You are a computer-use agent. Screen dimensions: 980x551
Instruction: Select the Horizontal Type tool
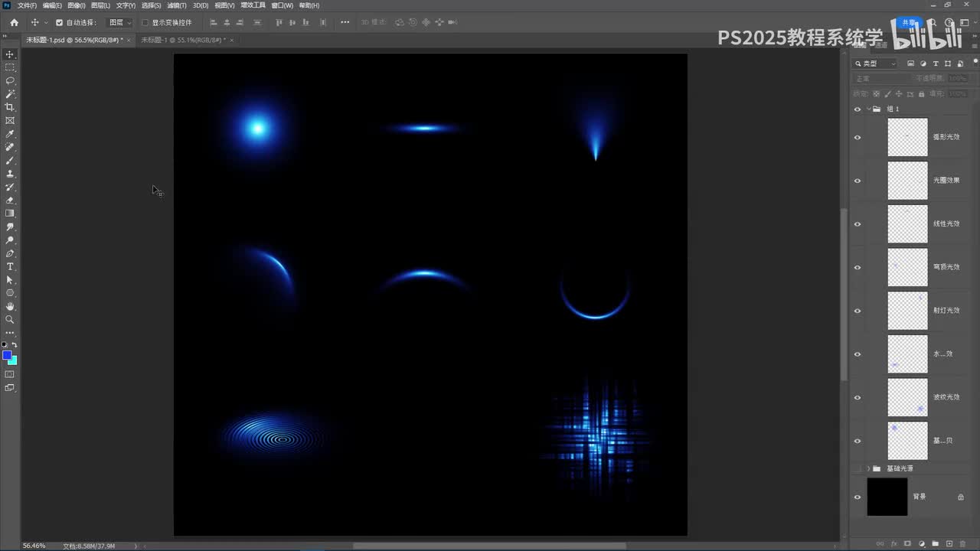[x=10, y=266]
